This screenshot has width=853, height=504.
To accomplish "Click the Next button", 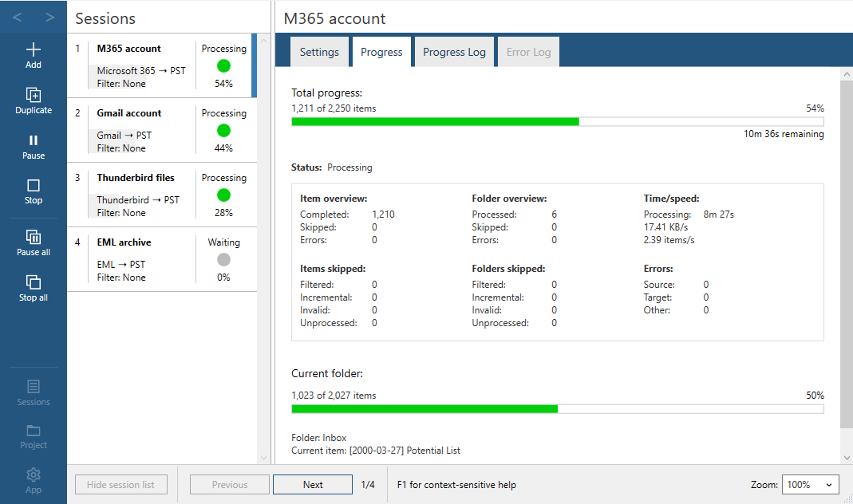I will pos(313,485).
